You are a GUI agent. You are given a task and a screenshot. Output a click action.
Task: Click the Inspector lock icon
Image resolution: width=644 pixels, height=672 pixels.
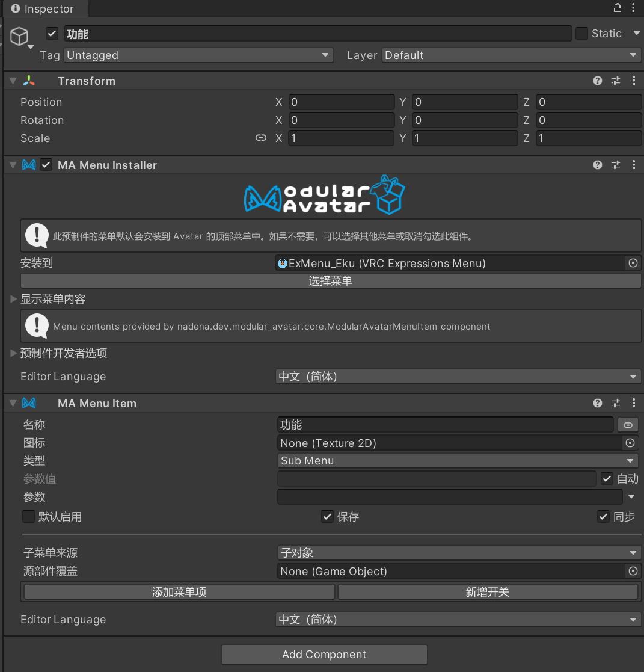click(x=617, y=8)
